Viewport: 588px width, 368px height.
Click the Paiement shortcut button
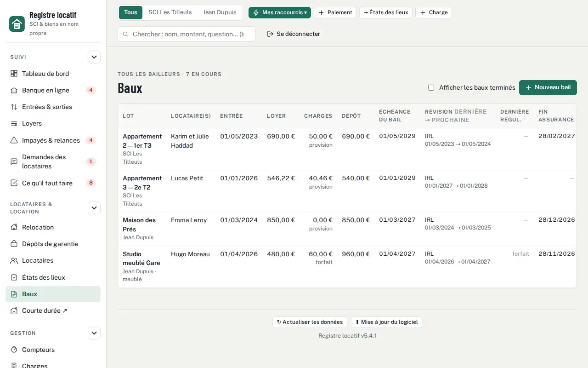(x=335, y=12)
